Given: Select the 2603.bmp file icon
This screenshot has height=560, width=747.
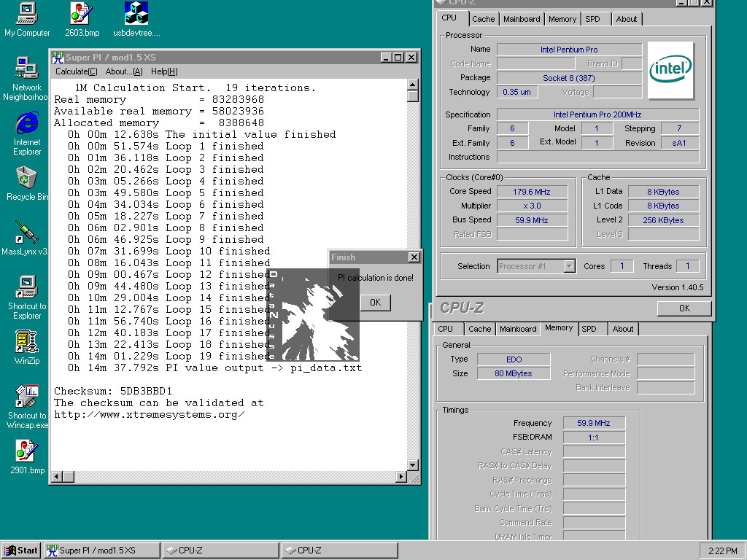Looking at the screenshot, I should click(x=82, y=20).
